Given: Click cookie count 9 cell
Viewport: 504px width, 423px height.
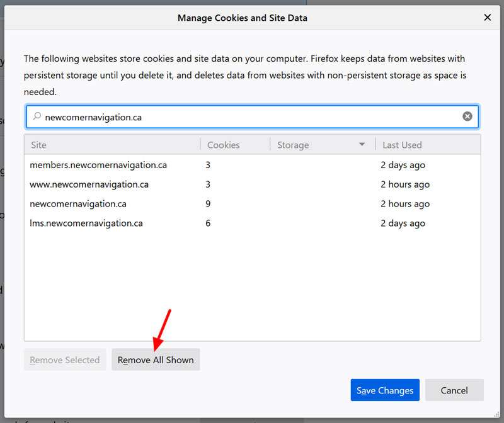Looking at the screenshot, I should click(x=208, y=203).
